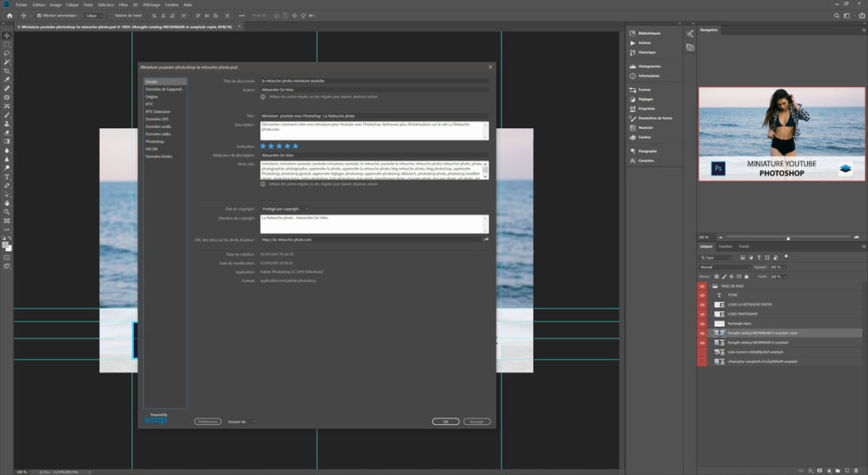Open the Calque menu

coord(72,4)
